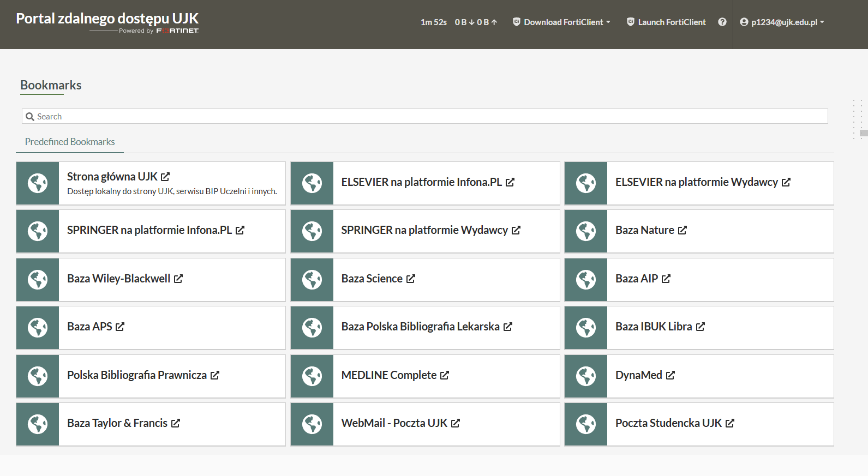868x476 pixels.
Task: Expand the Download FortiClient dropdown
Action: [x=561, y=22]
